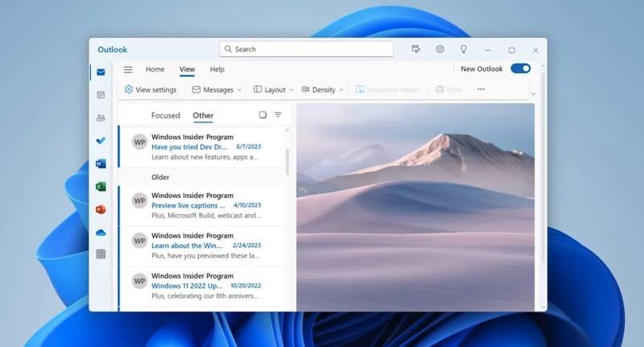Click WP avatar on the 6/7/2023 email
Image resolution: width=644 pixels, height=347 pixels.
point(139,142)
